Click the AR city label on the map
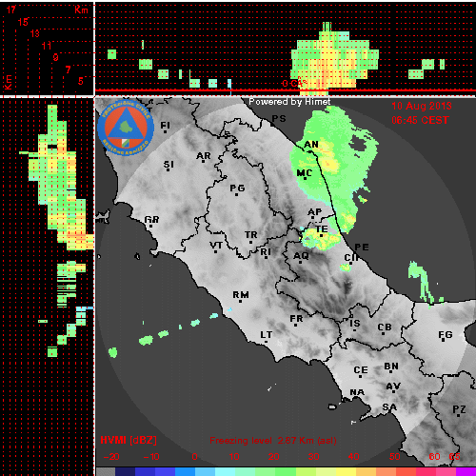The width and height of the screenshot is (476, 476). pos(204,156)
